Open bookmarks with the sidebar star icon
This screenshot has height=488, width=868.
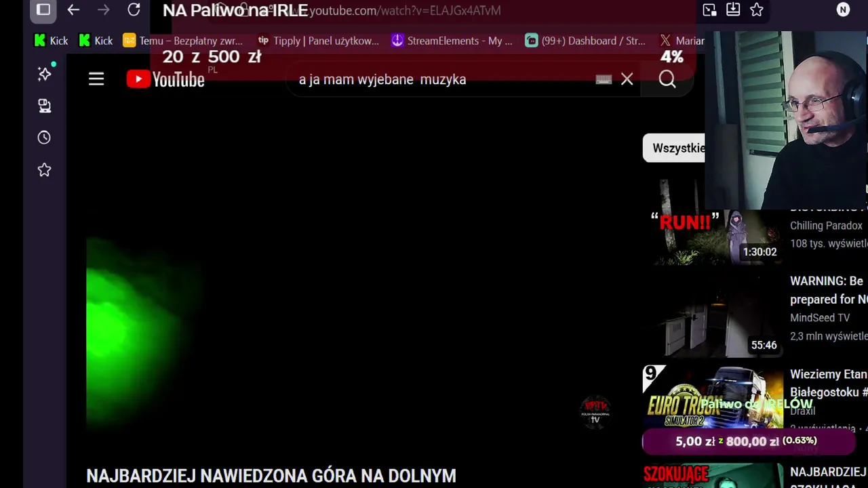click(44, 169)
